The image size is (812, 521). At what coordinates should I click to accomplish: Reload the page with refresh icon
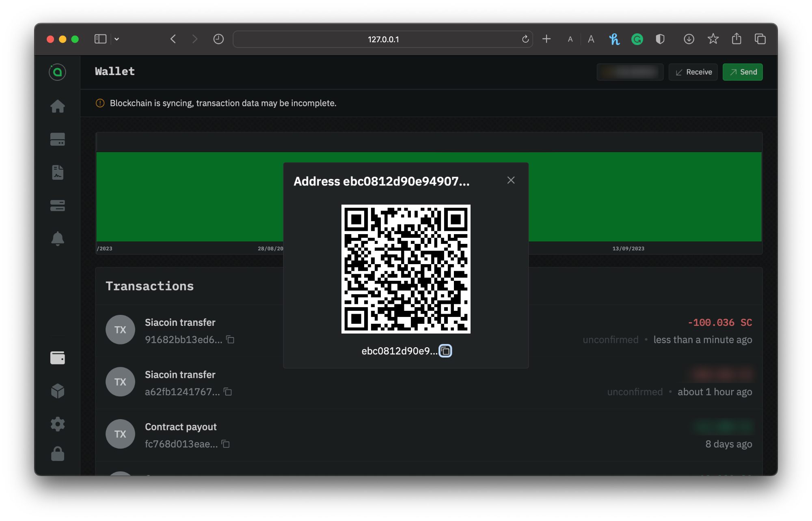[525, 39]
